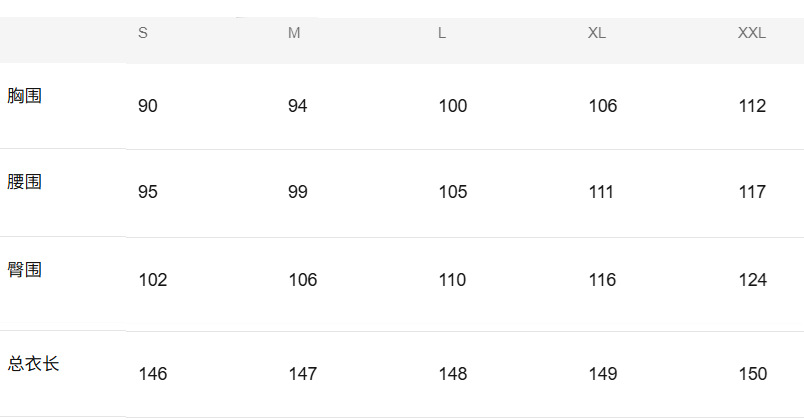Select the 胸围 row label
The height and width of the screenshot is (420, 804).
[25, 96]
